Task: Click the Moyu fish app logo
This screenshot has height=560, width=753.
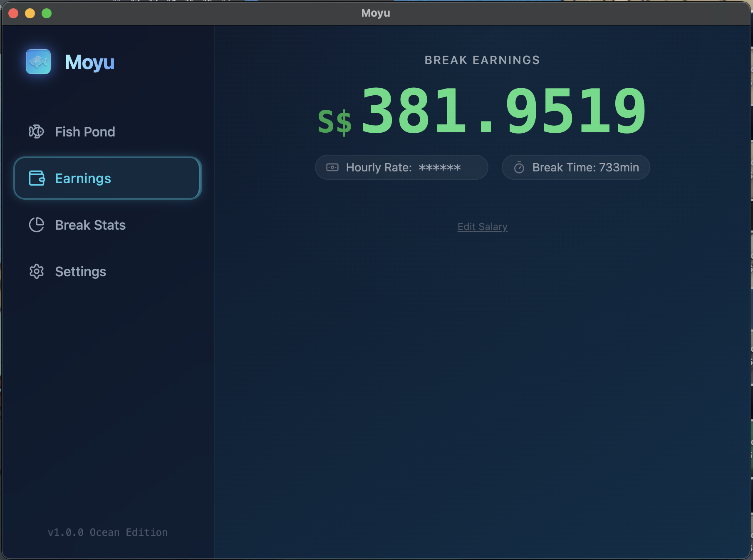Action: (x=38, y=62)
